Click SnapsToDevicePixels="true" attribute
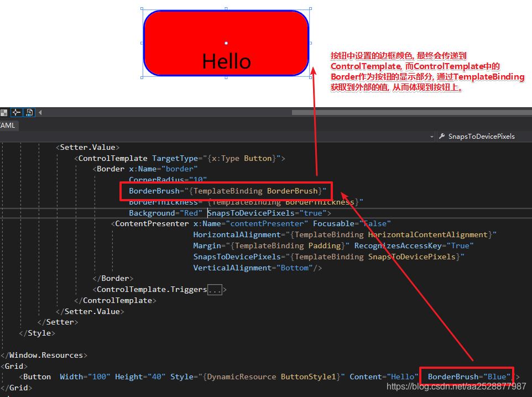 [x=267, y=213]
